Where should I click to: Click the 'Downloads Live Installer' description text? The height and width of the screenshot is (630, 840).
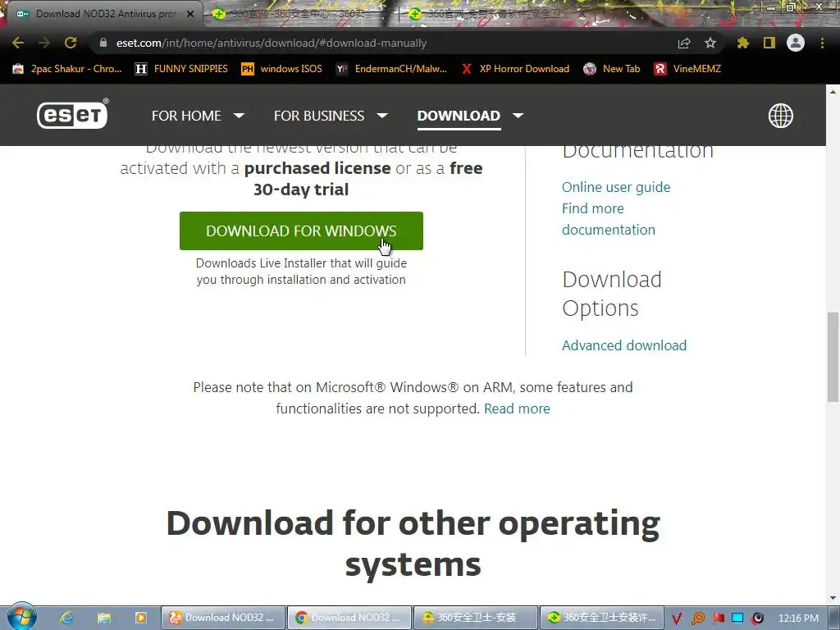click(301, 271)
